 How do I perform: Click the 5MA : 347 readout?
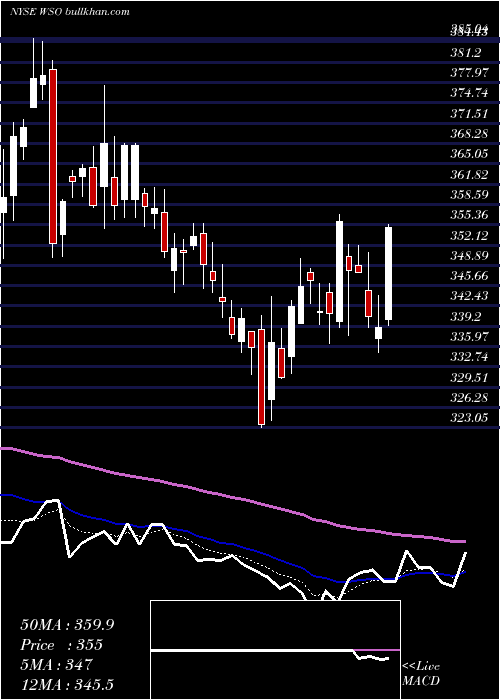(56, 665)
